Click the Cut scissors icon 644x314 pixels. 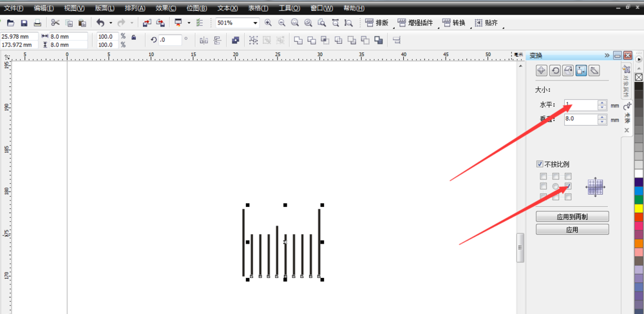[x=55, y=23]
